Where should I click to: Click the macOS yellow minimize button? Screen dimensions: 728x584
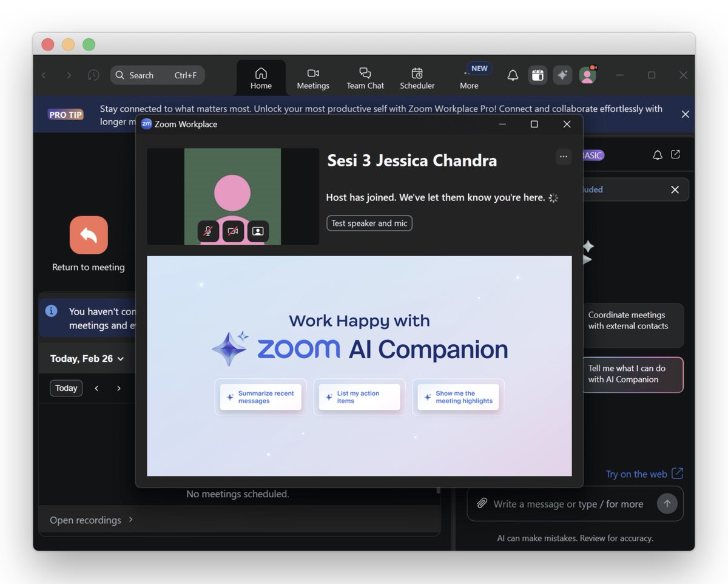tap(69, 44)
